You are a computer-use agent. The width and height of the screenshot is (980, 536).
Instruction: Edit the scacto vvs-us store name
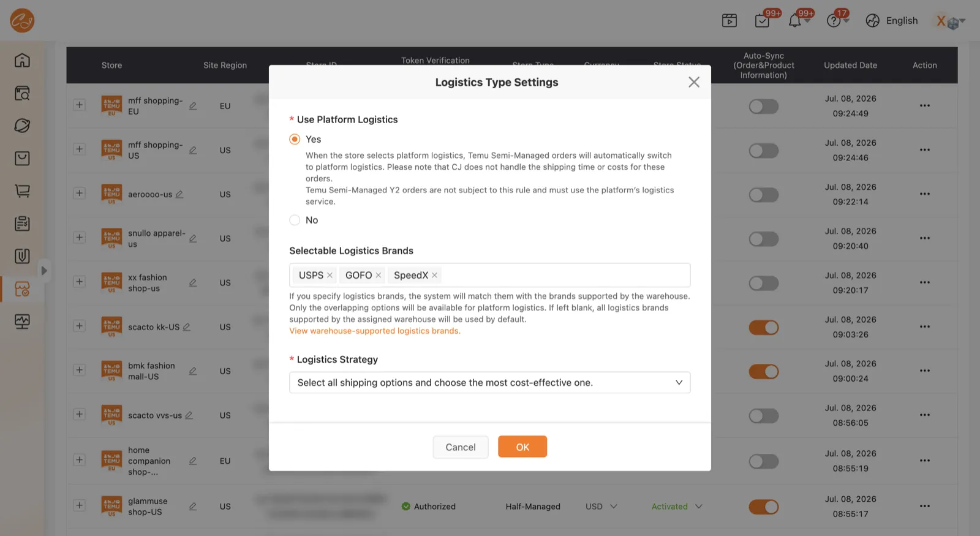click(x=189, y=415)
